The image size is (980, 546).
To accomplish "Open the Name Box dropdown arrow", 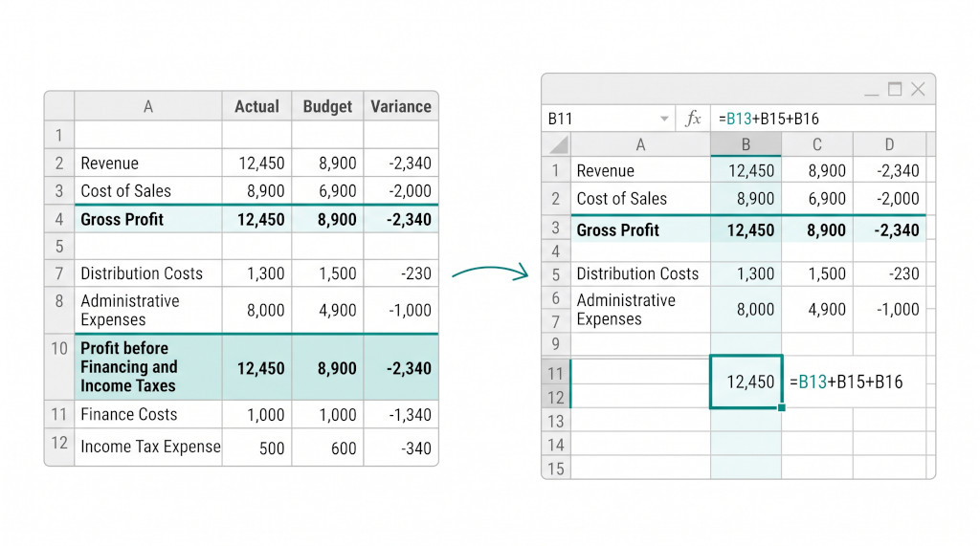I will click(x=664, y=119).
